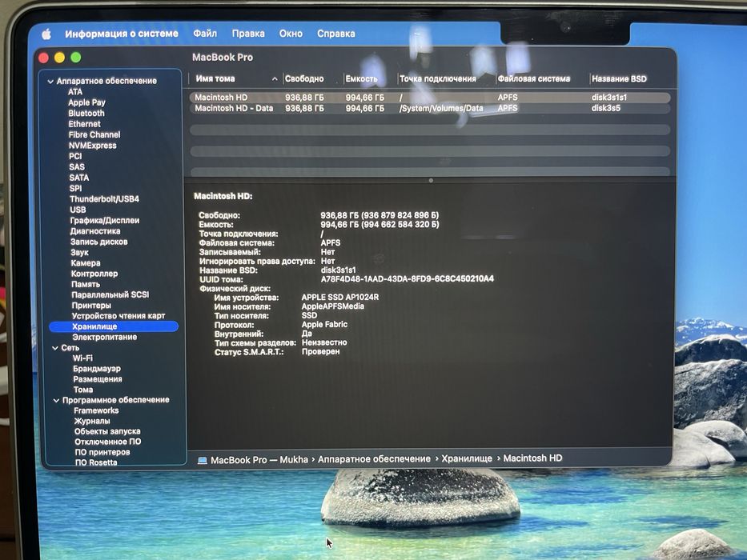
Task: Click the computer icon in the path bar
Action: (x=202, y=461)
